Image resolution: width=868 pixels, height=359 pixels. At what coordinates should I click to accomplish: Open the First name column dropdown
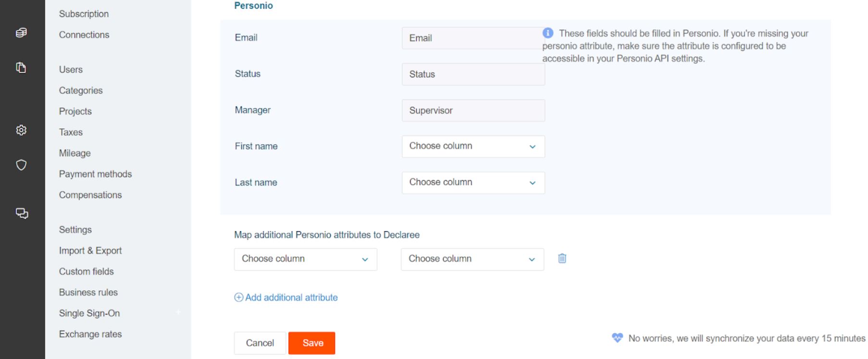(x=473, y=147)
